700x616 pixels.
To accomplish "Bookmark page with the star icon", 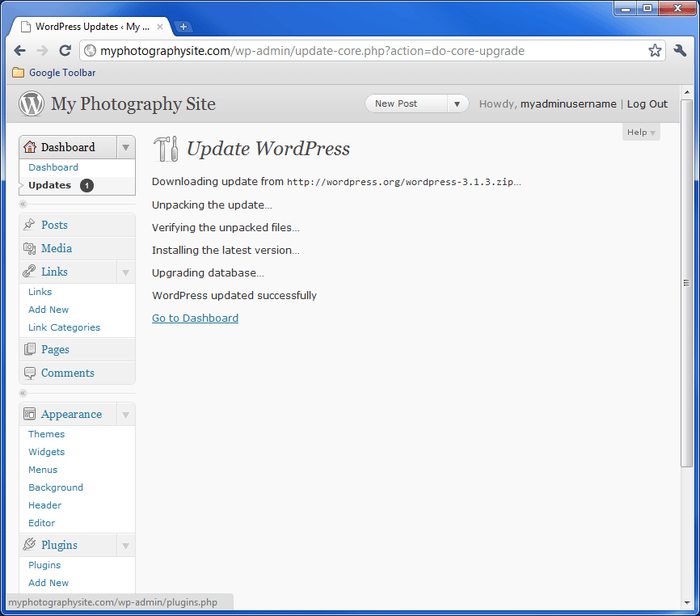I will [655, 50].
